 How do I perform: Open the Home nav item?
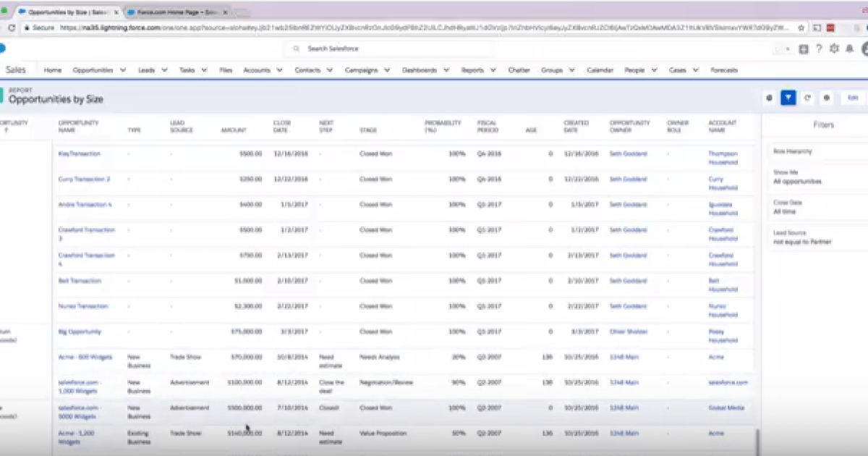(53, 70)
